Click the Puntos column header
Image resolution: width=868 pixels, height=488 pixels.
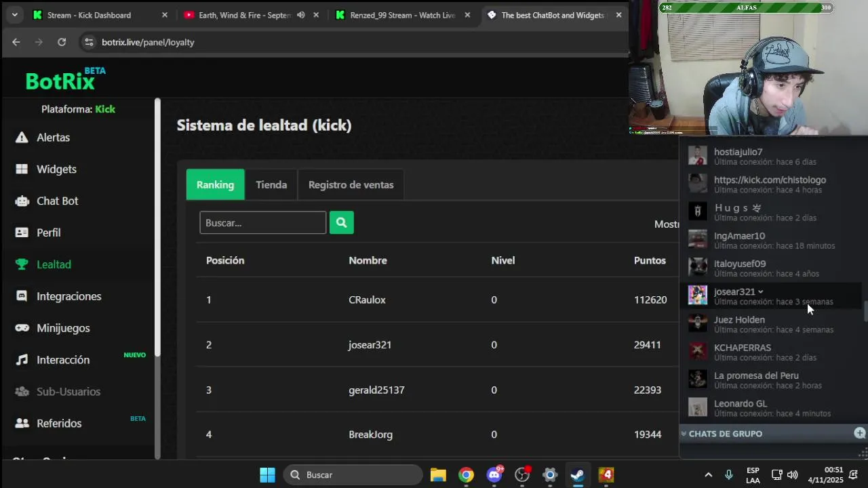click(650, 260)
